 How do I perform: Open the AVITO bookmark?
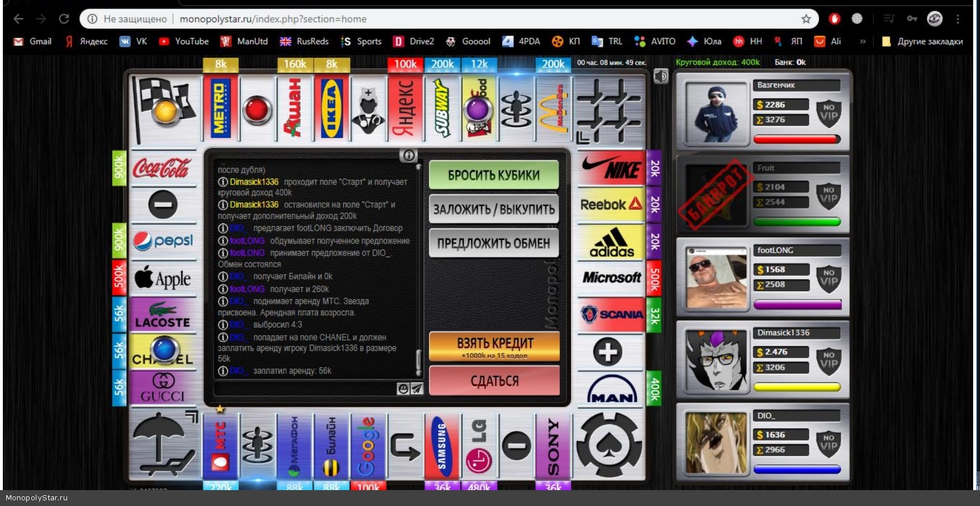pyautogui.click(x=655, y=41)
